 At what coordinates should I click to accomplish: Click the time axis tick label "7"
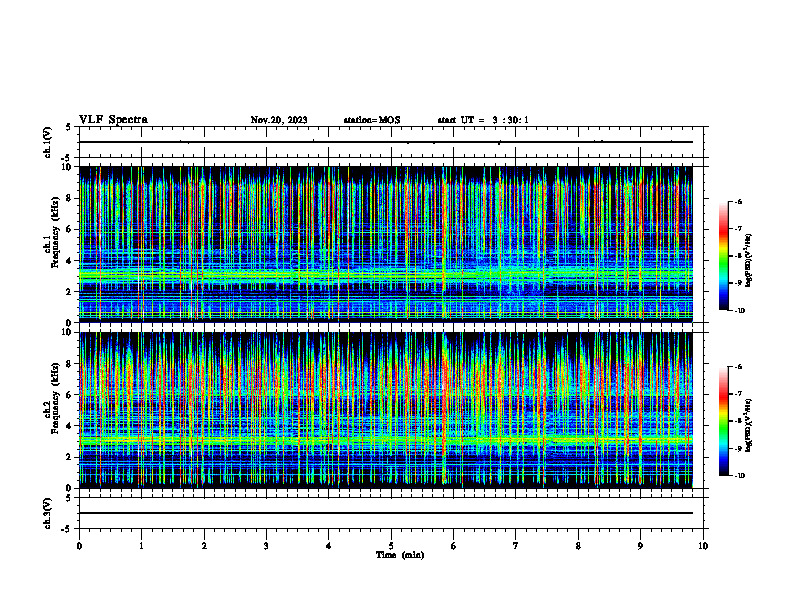tap(516, 546)
